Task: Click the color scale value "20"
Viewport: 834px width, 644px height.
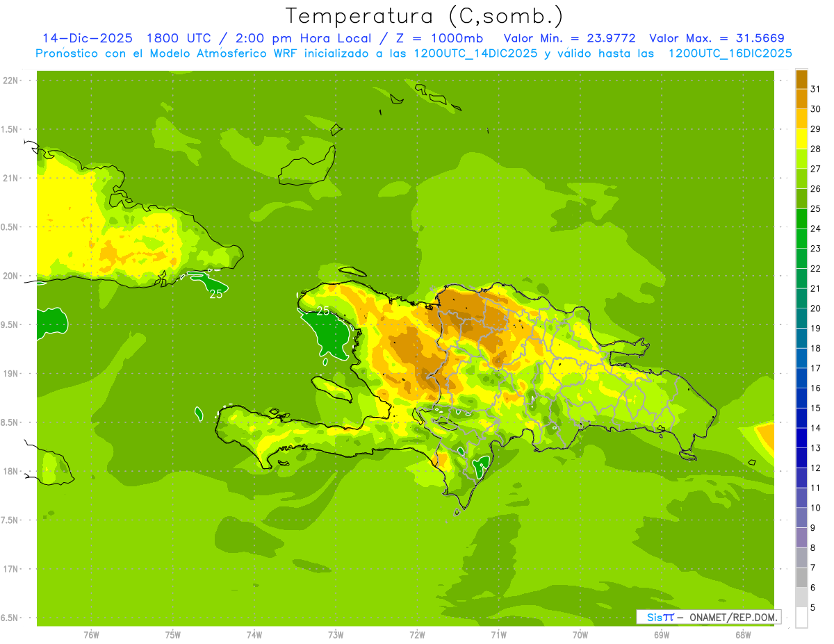Action: tap(816, 308)
